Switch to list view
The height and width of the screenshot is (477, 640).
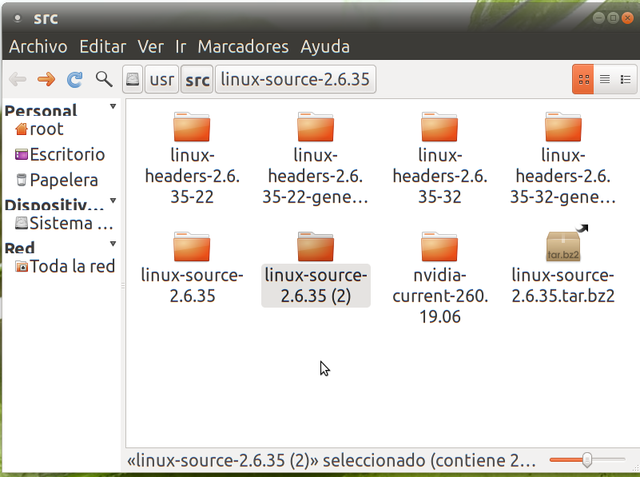click(x=604, y=79)
